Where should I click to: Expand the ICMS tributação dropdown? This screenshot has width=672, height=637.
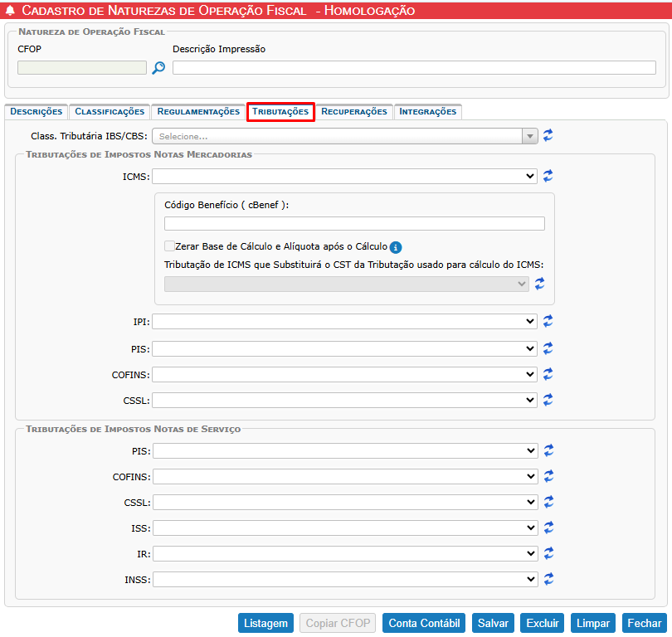click(344, 176)
